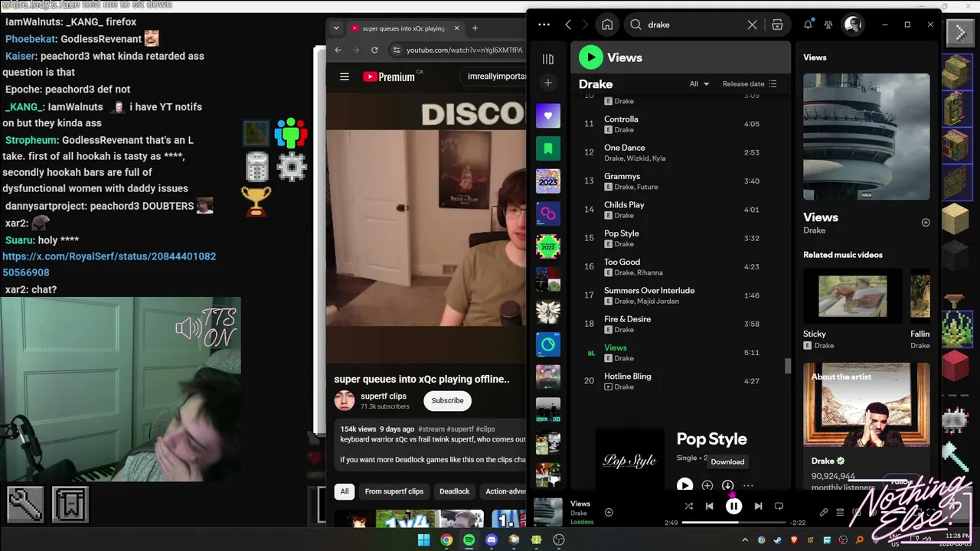
Task: Open Liked Songs in Spotify sidebar
Action: 547,116
